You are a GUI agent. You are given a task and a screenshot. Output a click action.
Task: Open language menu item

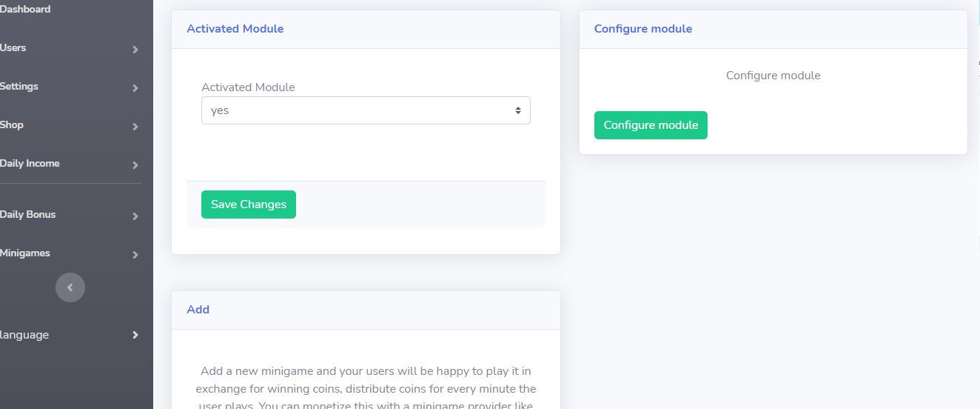(24, 335)
